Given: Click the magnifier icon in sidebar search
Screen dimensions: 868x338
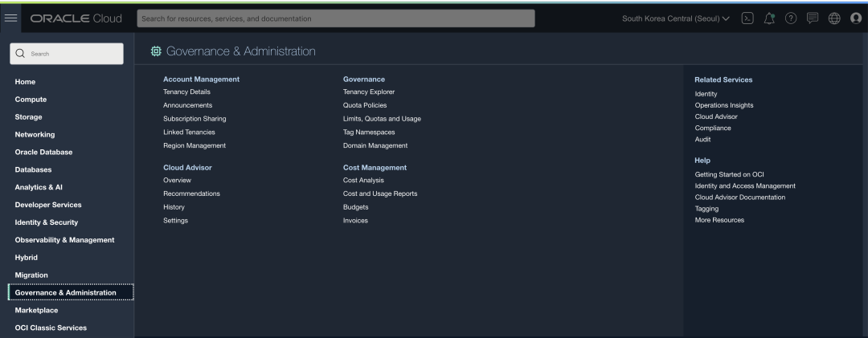Looking at the screenshot, I should point(20,54).
